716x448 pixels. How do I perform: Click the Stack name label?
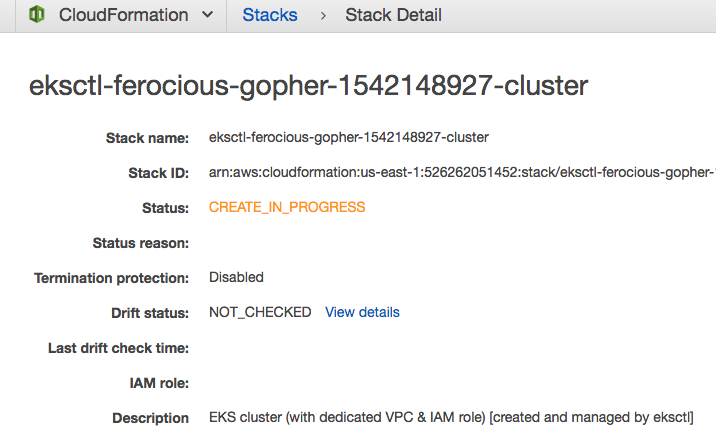pyautogui.click(x=147, y=138)
